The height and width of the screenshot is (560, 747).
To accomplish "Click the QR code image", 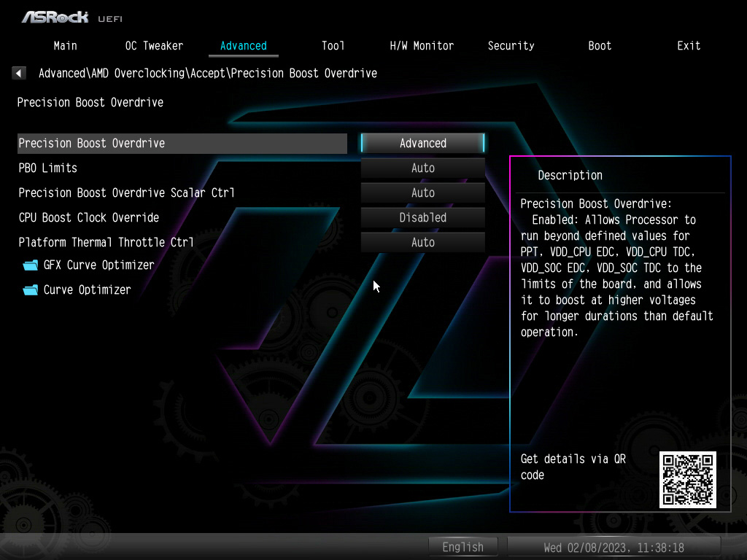I will pyautogui.click(x=687, y=480).
